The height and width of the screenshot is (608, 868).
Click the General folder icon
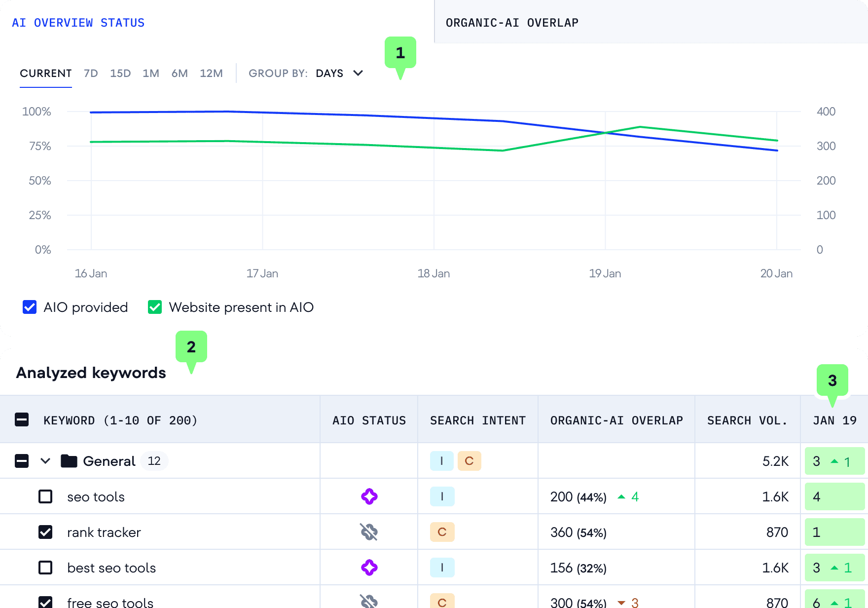[x=69, y=461]
